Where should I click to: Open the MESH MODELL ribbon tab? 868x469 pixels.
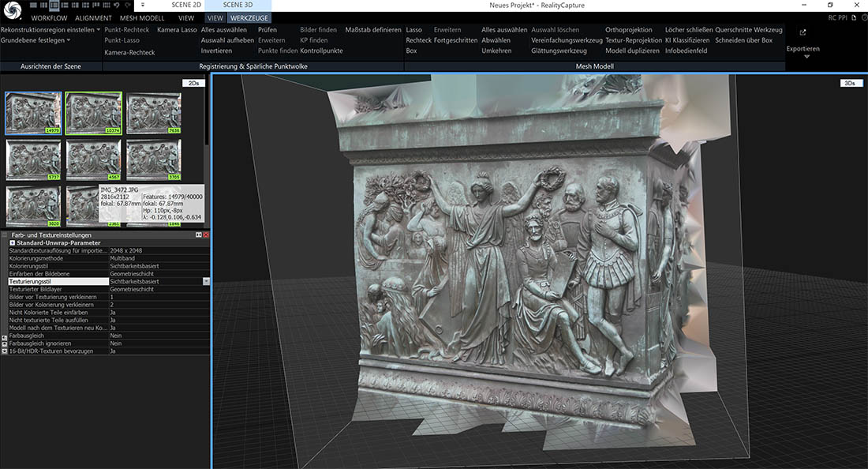click(x=142, y=17)
